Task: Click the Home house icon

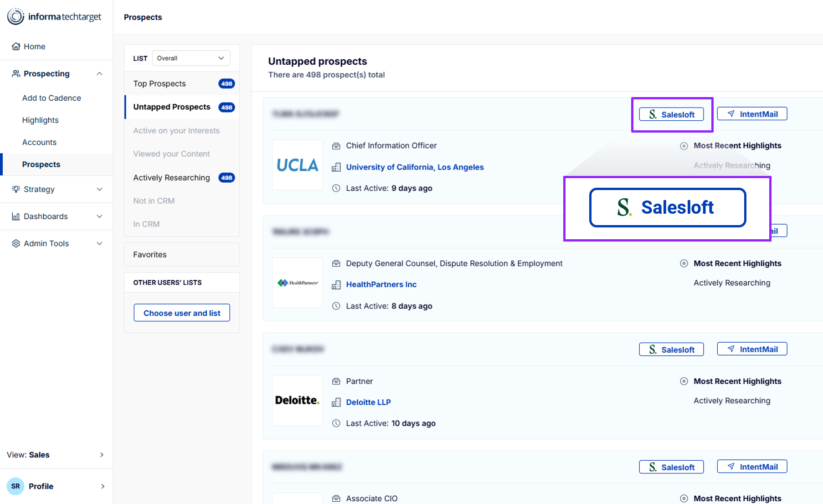Action: [16, 46]
